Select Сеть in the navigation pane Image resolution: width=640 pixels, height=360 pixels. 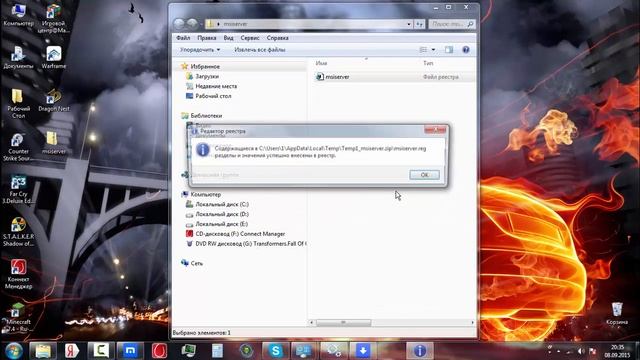pos(196,263)
